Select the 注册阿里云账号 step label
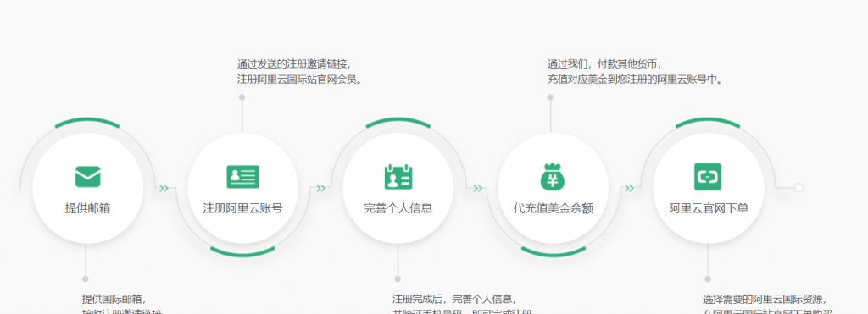 [242, 208]
